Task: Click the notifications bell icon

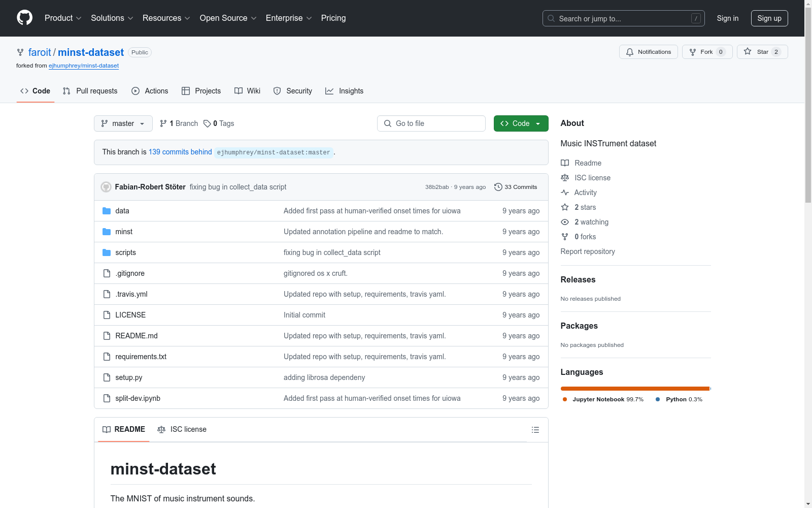Action: 630,52
